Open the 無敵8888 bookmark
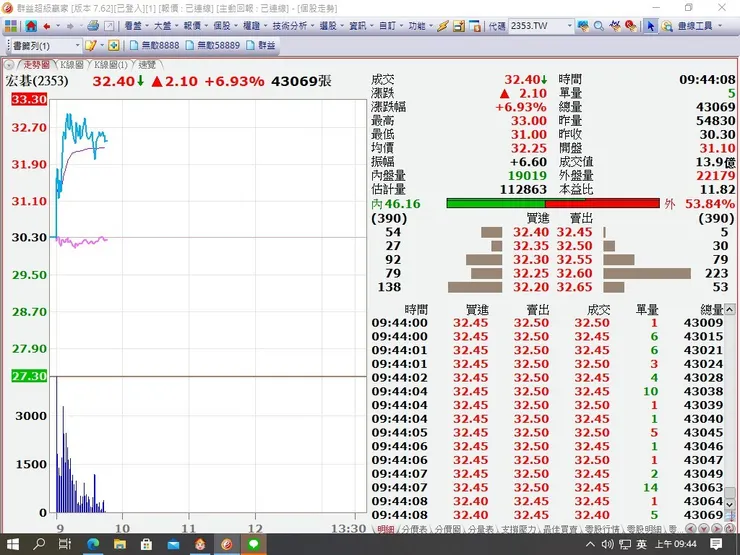The height and width of the screenshot is (555, 740). (x=155, y=45)
